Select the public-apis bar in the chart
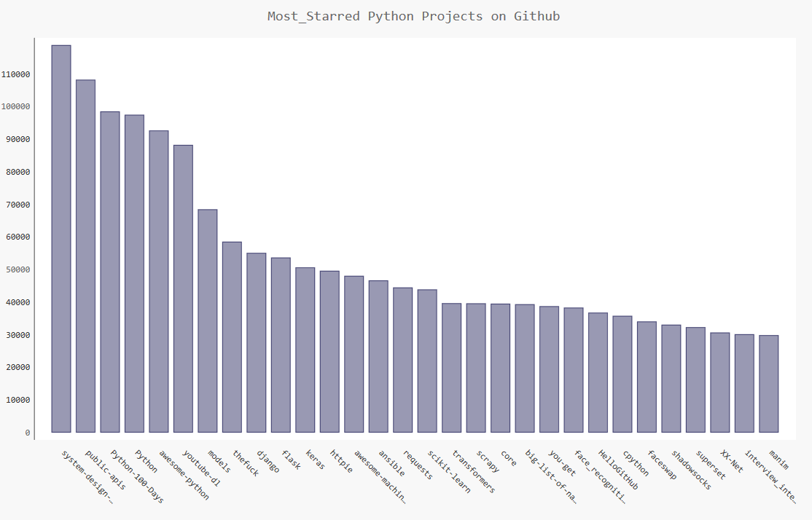 (85, 256)
